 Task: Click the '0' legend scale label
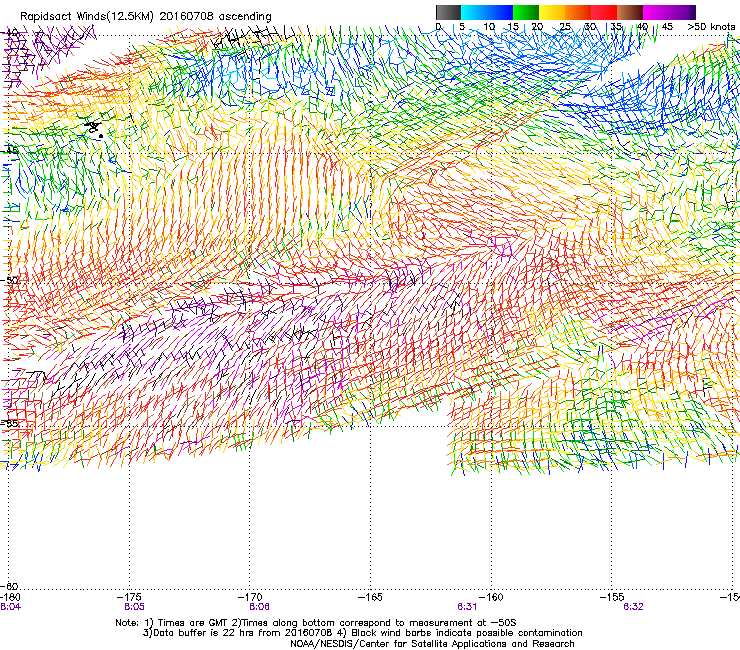(x=438, y=27)
